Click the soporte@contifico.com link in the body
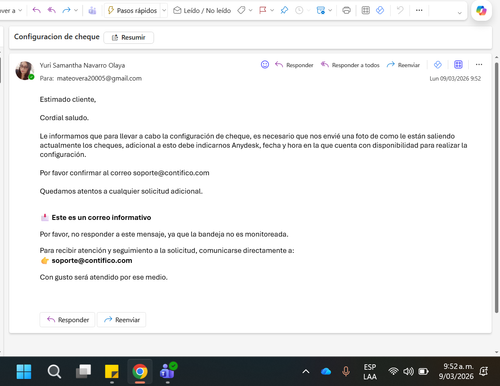Image resolution: width=500 pixels, height=386 pixels. tap(171, 173)
